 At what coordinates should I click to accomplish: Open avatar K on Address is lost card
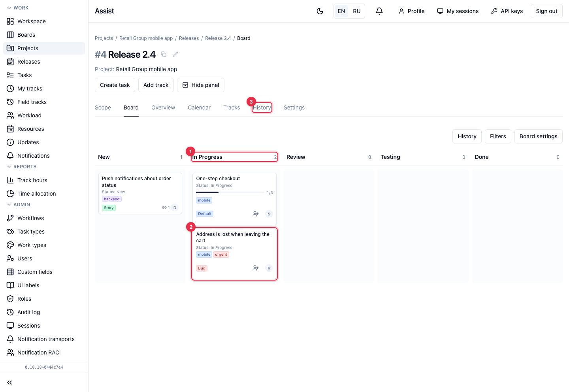pos(269,268)
